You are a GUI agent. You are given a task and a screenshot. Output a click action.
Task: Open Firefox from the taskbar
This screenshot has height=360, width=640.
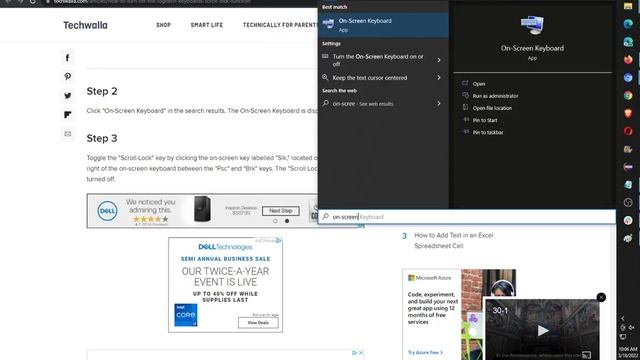[x=628, y=60]
